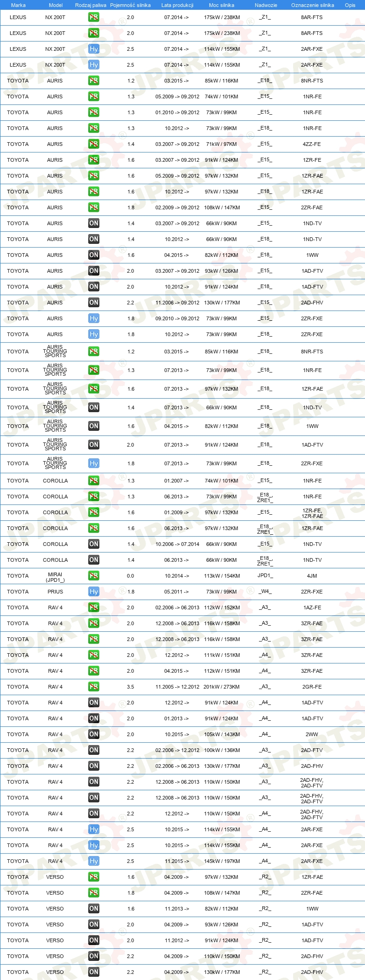Select the Rodzaj paliwa column header
Screen dimensions: 365x980
pyautogui.click(x=91, y=5)
